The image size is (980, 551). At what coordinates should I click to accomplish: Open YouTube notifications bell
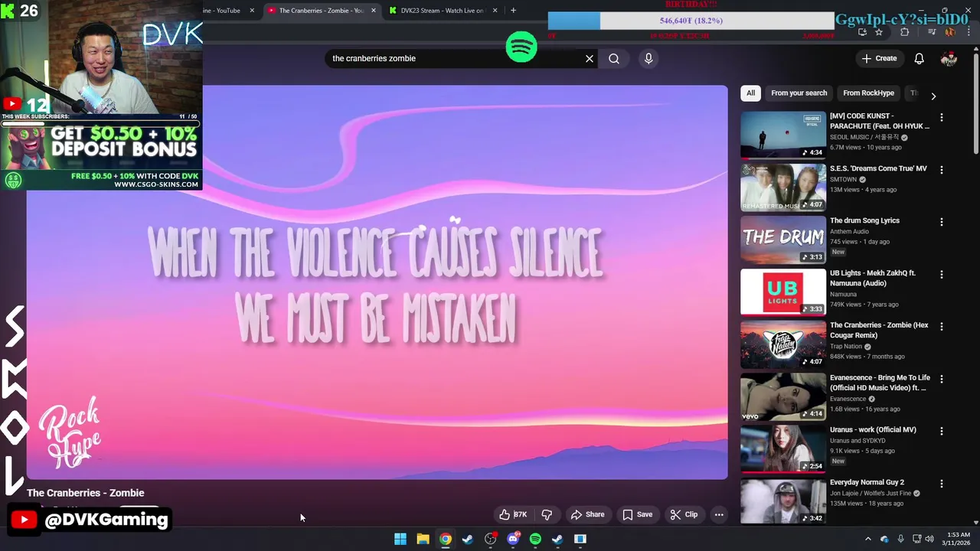[920, 58]
